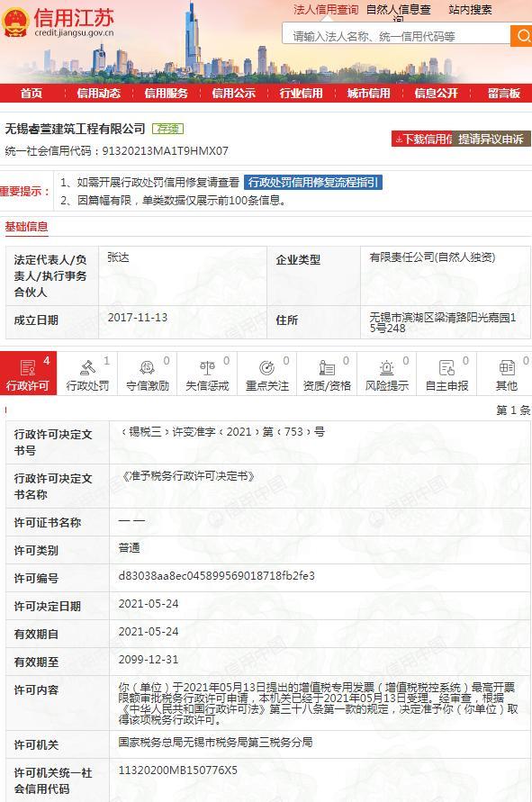This screenshot has width=532, height=802.
Task: Open the 行业信用 menu item
Action: pyautogui.click(x=302, y=93)
